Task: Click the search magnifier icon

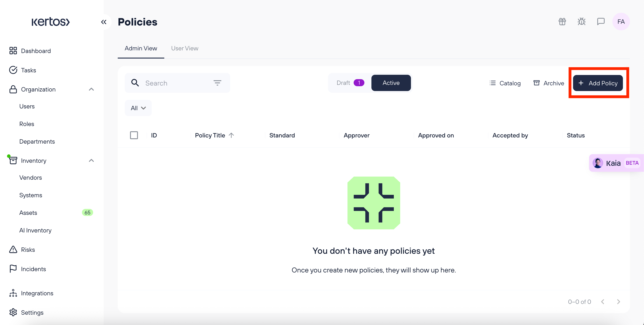Action: tap(135, 83)
